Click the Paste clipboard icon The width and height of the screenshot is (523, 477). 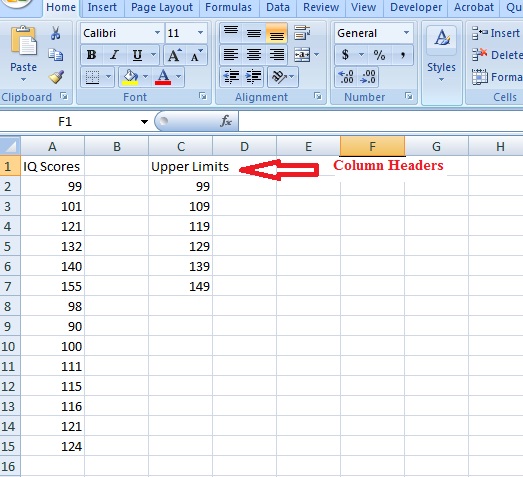(x=23, y=41)
